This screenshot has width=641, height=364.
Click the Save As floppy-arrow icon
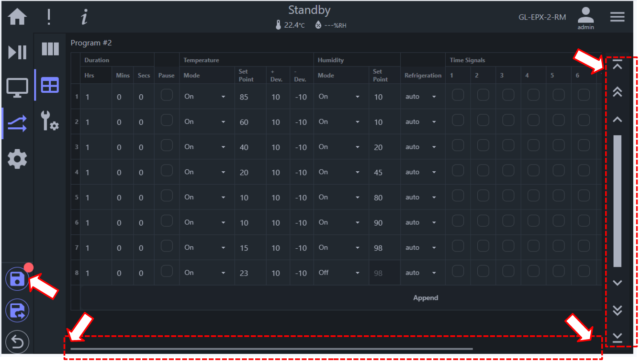(x=17, y=311)
